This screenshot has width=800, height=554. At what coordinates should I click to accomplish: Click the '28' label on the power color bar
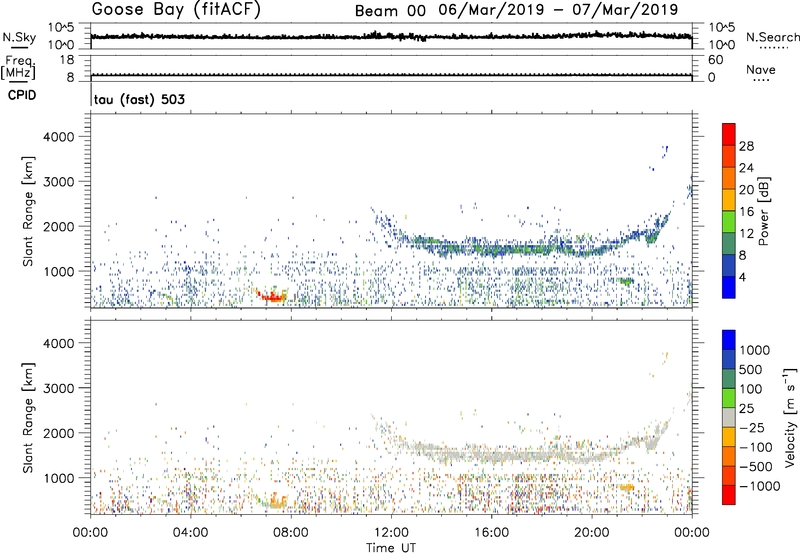point(746,146)
